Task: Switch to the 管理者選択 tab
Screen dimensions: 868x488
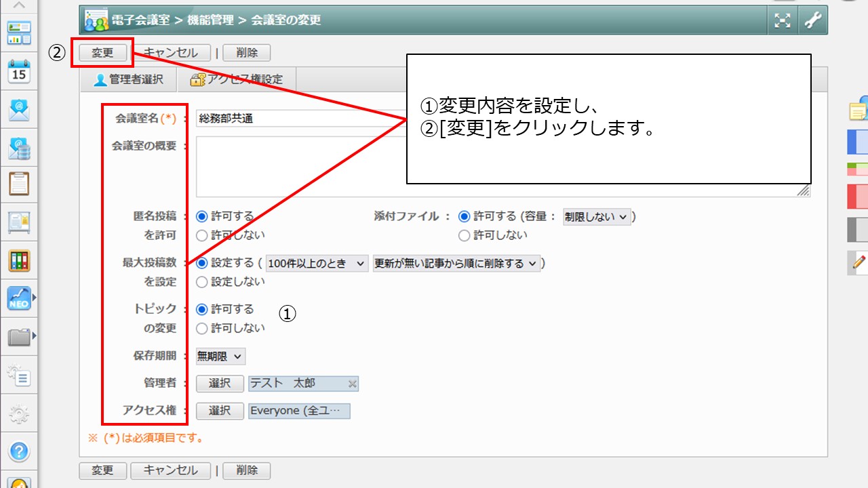Action: [x=129, y=79]
